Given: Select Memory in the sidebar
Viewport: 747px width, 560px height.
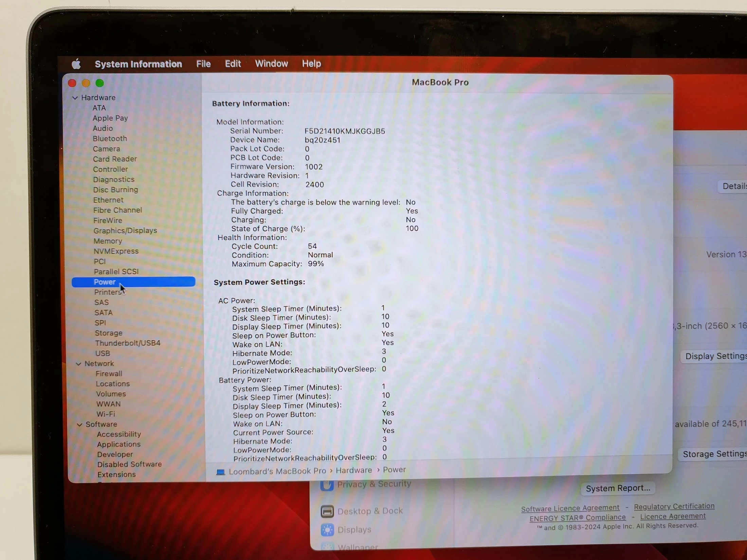Looking at the screenshot, I should pos(108,241).
